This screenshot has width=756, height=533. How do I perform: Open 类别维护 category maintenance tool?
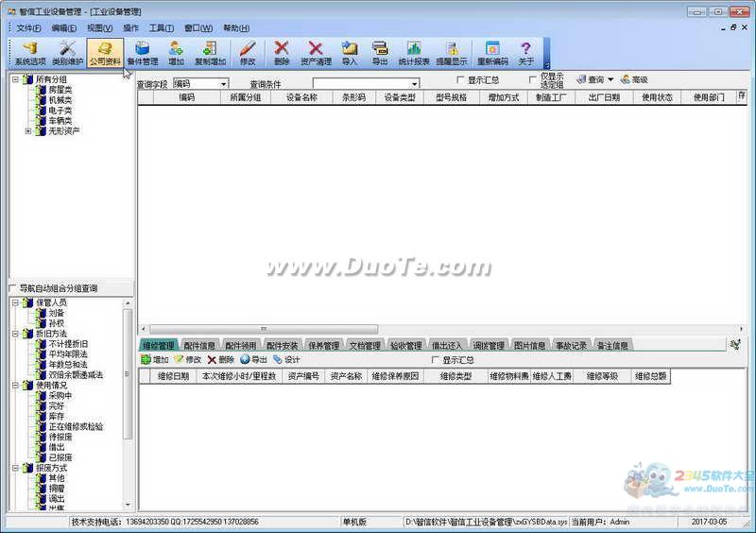[67, 53]
